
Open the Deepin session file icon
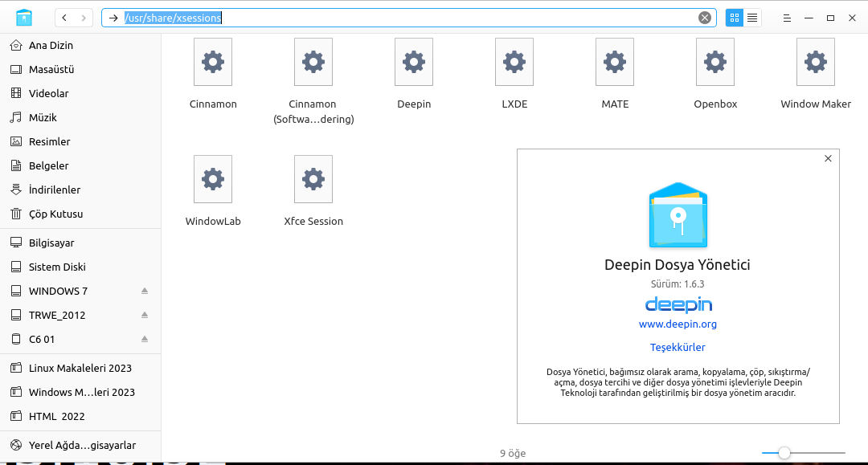tap(414, 62)
